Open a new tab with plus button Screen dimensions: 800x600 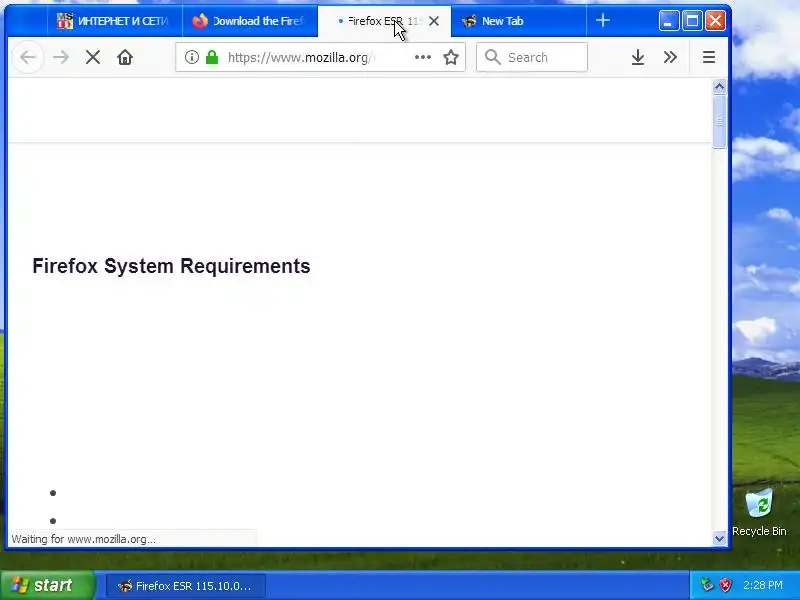coord(603,20)
